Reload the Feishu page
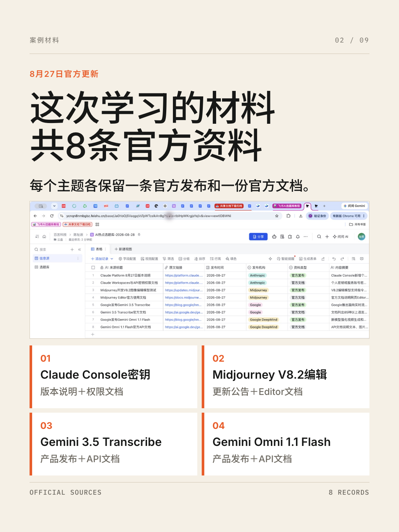 (x=52, y=216)
